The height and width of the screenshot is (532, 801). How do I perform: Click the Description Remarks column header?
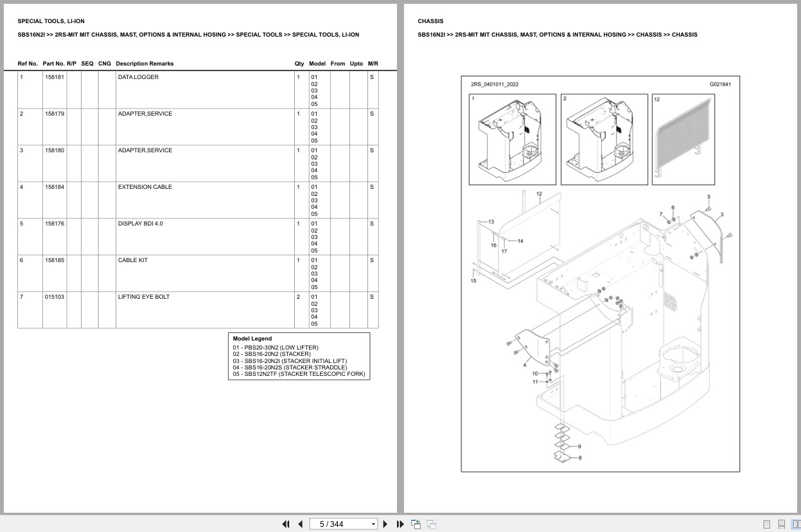[145, 64]
